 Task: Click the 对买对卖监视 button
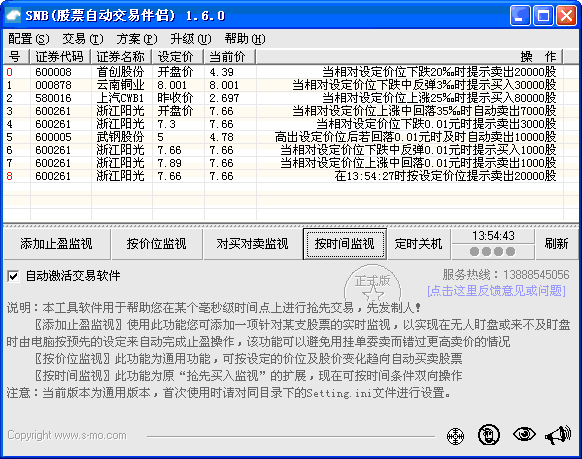point(252,244)
